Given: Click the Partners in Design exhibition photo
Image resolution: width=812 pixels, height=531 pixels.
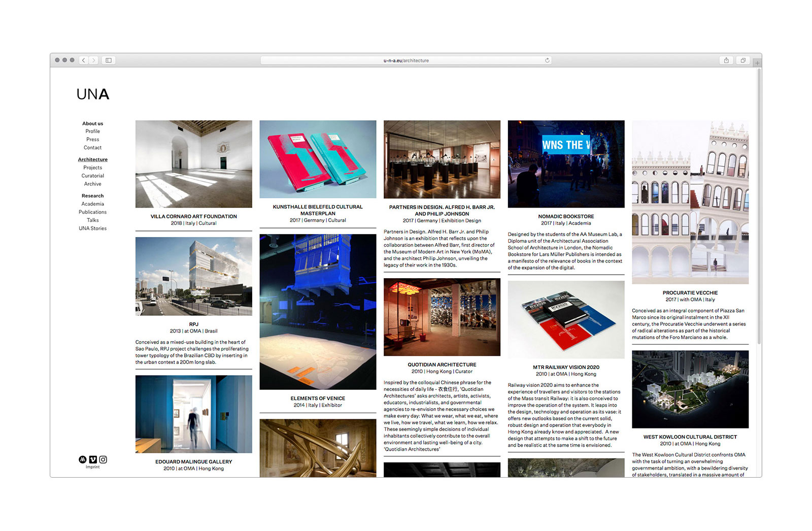Looking at the screenshot, I should click(442, 159).
